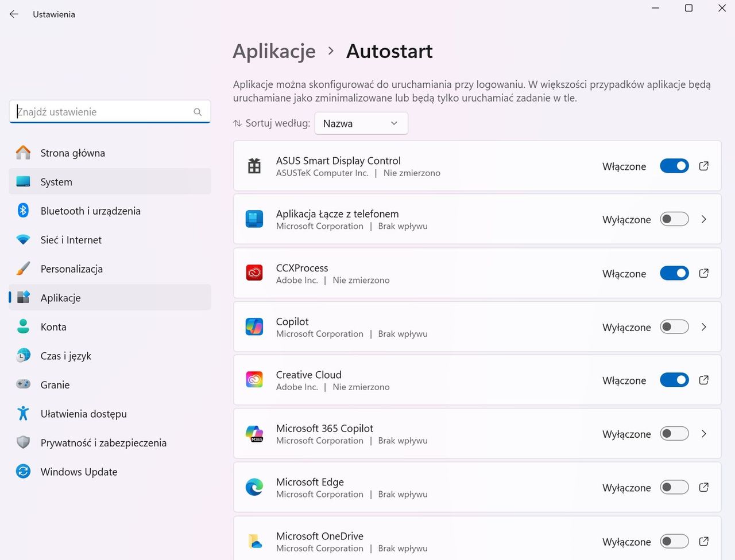Click the Creative Cloud app icon

tap(254, 379)
